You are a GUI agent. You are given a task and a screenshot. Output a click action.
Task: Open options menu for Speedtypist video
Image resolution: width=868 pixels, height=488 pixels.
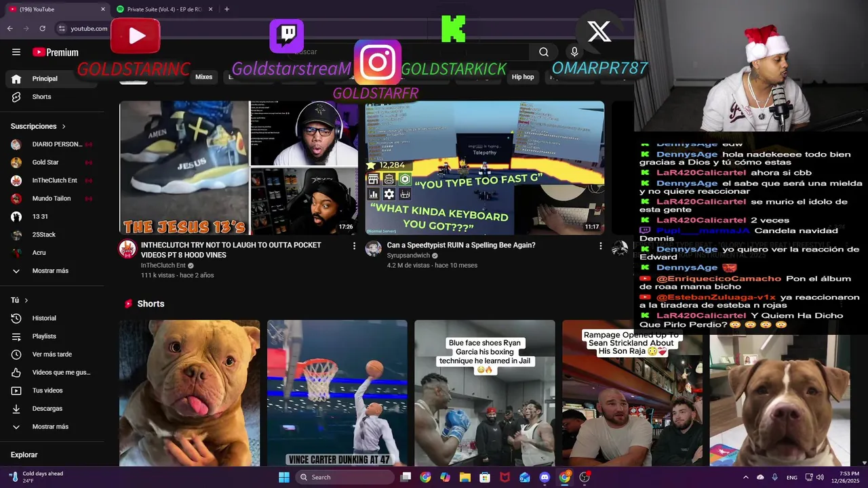tap(600, 246)
